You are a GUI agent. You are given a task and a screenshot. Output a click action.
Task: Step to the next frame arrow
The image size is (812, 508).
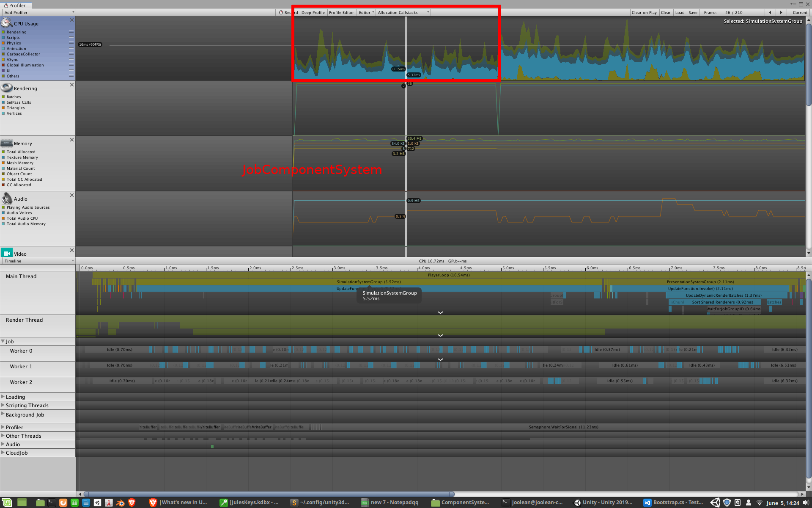(781, 13)
